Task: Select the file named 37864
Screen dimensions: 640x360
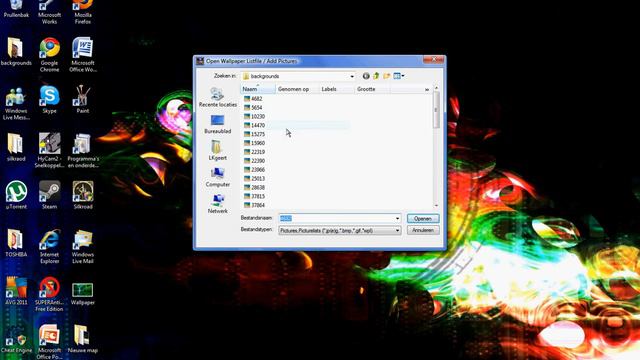Action: [254, 205]
